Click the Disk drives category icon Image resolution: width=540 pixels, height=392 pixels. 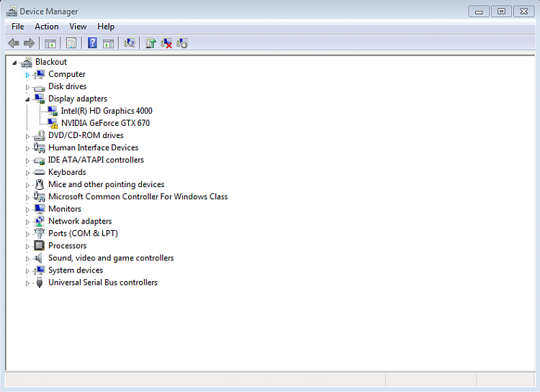(x=40, y=87)
